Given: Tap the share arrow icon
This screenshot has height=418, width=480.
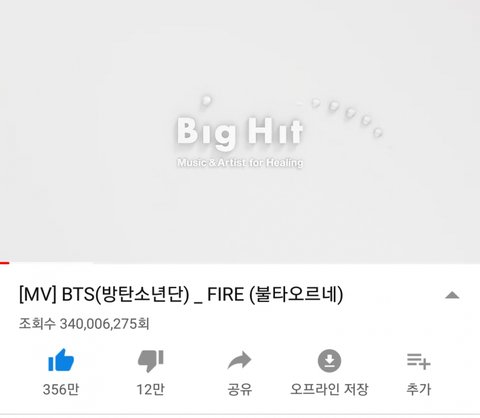Looking at the screenshot, I should point(240,360).
